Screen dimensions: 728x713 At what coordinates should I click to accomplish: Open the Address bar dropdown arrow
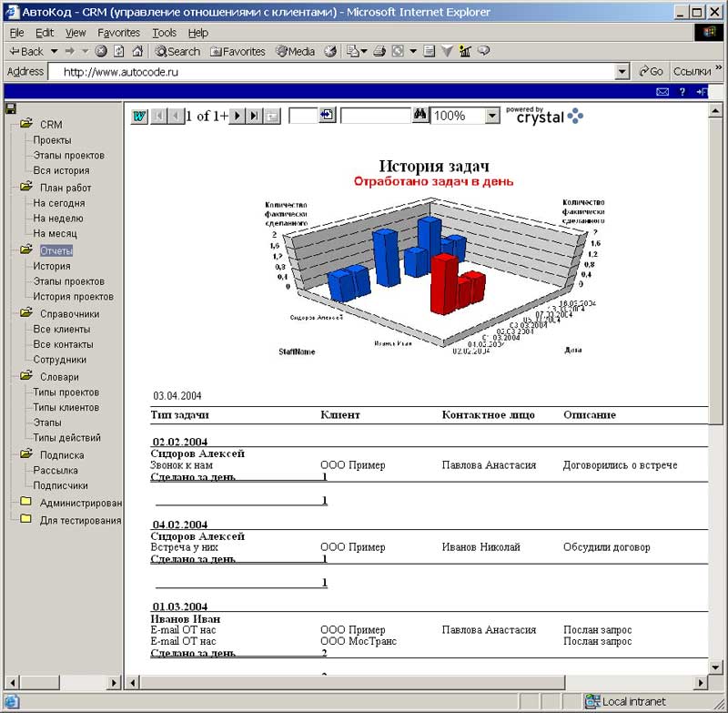[622, 72]
